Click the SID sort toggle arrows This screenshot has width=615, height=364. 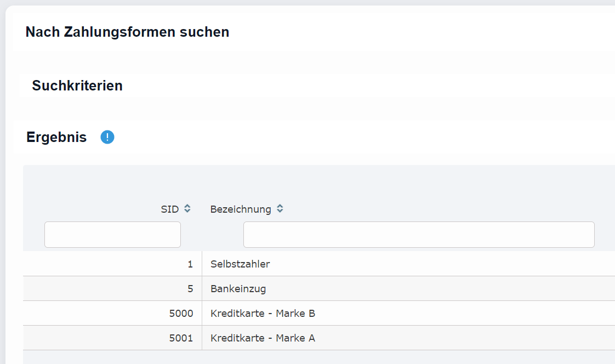(186, 209)
